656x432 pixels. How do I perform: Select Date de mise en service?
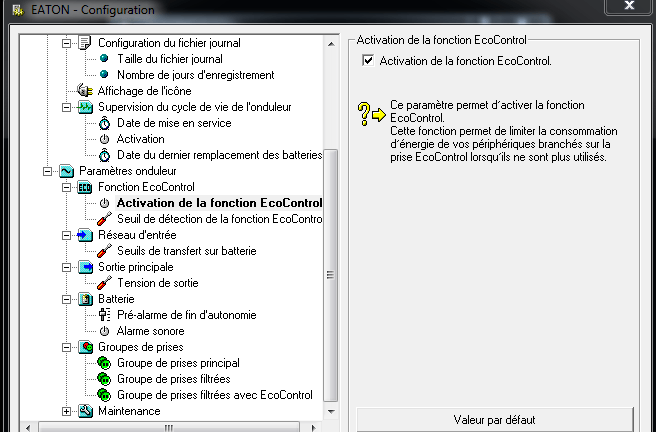pyautogui.click(x=174, y=123)
